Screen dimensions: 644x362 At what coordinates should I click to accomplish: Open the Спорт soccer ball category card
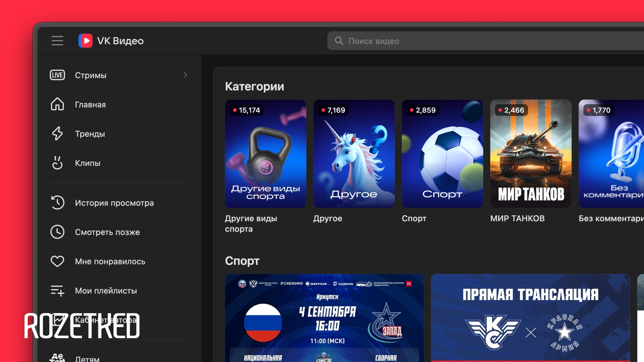(x=442, y=154)
